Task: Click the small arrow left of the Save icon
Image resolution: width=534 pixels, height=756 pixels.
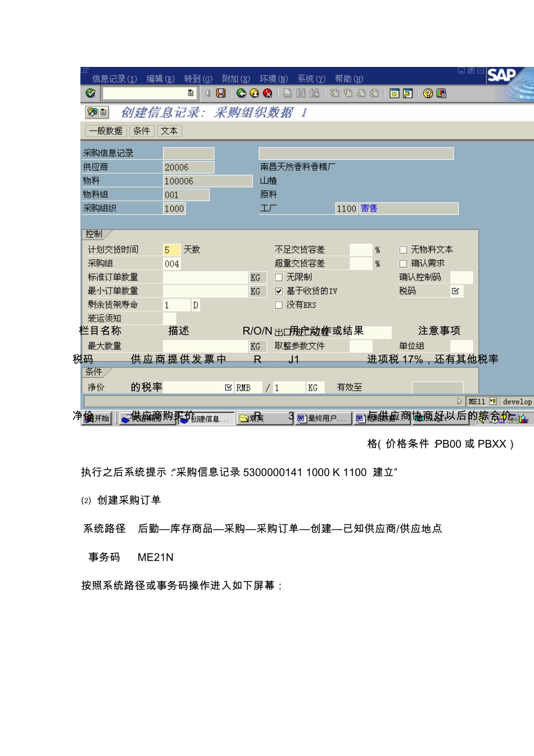Action: [x=207, y=93]
